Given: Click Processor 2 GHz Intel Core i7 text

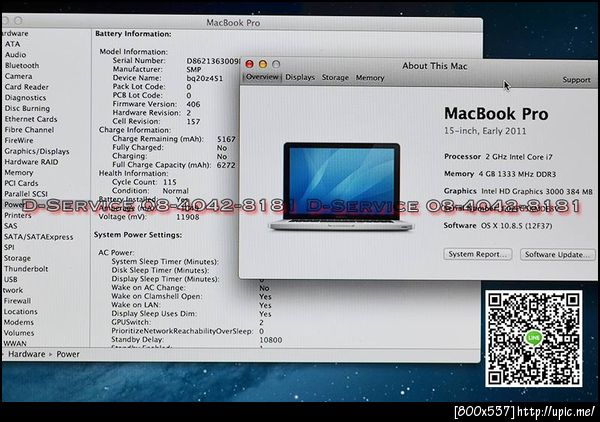Looking at the screenshot, I should click(498, 157).
